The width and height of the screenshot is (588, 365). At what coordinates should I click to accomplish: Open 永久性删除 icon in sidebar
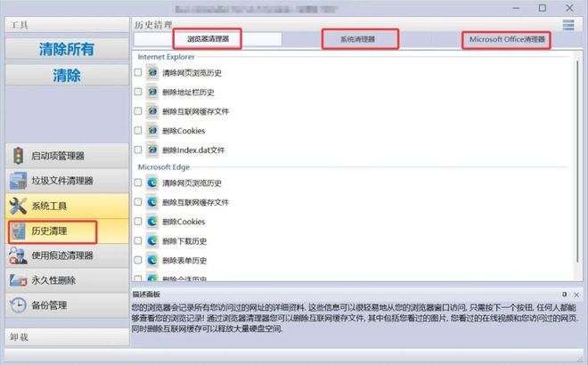tap(18, 280)
